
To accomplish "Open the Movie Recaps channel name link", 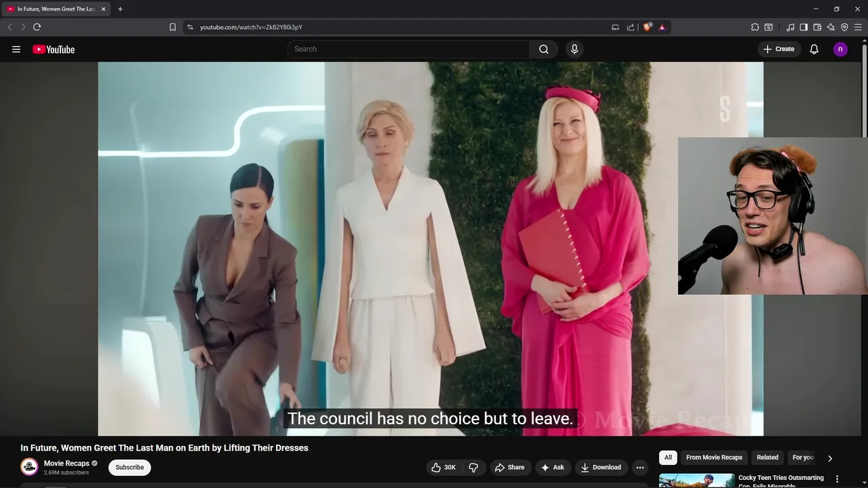I will (66, 464).
